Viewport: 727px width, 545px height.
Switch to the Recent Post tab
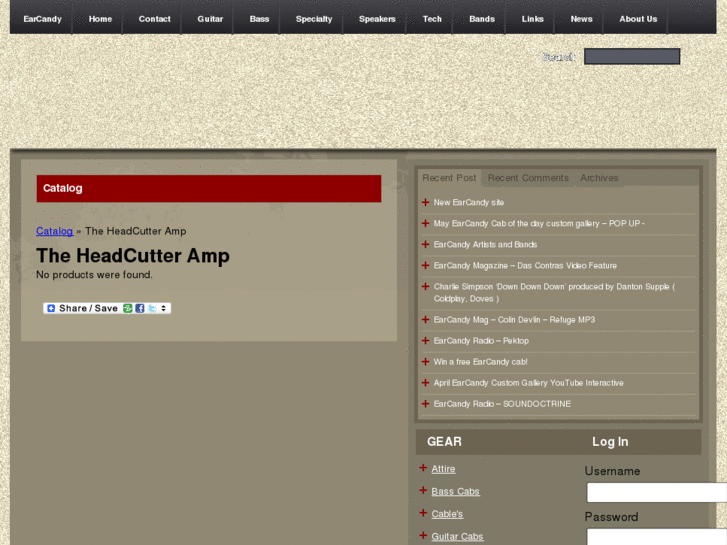(x=449, y=178)
